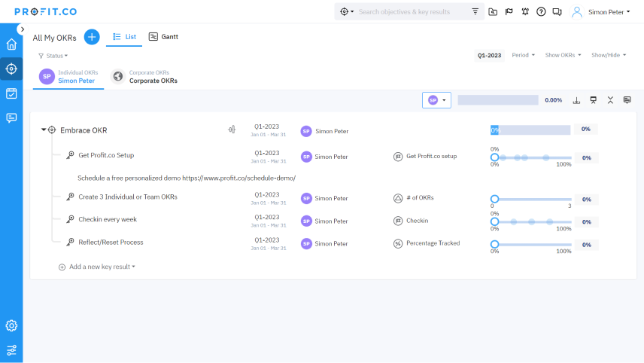Click the Get Profit.co Setup slider handle
644x363 pixels.
coord(494,157)
